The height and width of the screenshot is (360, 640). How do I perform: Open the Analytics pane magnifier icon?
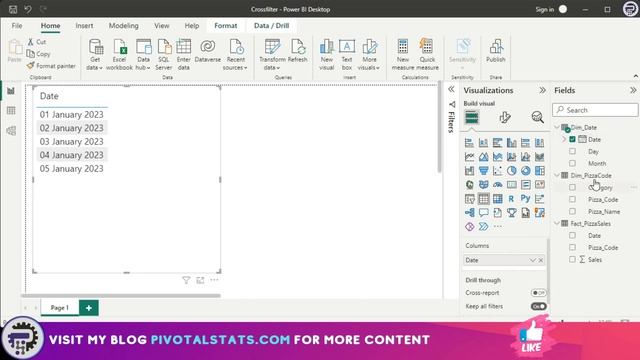(538, 118)
